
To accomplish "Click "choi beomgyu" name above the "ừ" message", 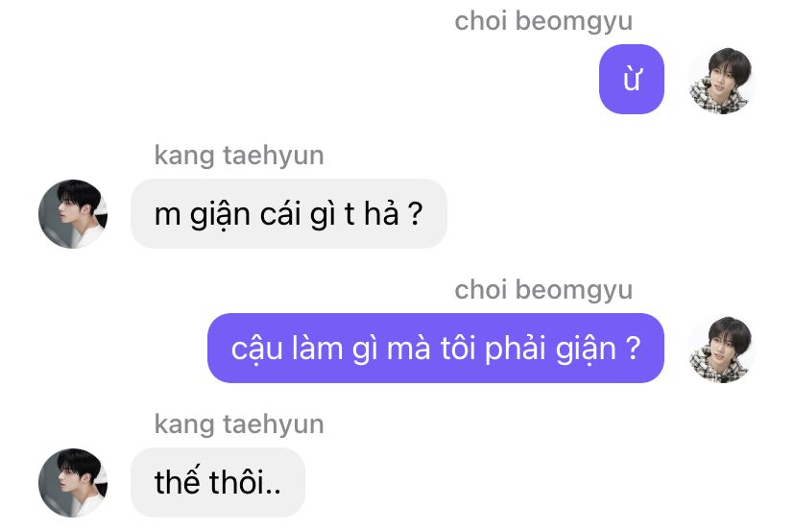I will tap(543, 21).
